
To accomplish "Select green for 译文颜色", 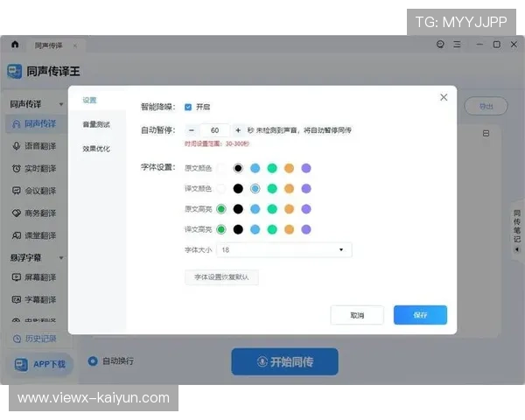I will pyautogui.click(x=272, y=189).
